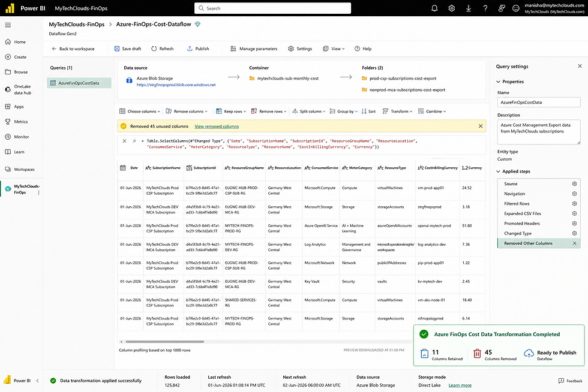This screenshot has height=392, width=588.
Task: Collapse the Properties section
Action: [499, 82]
